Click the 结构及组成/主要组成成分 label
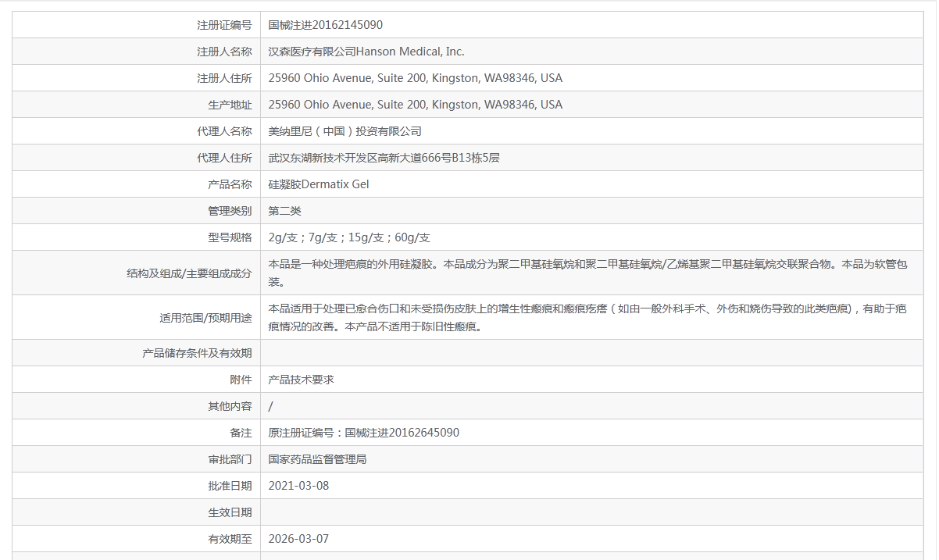The width and height of the screenshot is (939, 560). (190, 273)
